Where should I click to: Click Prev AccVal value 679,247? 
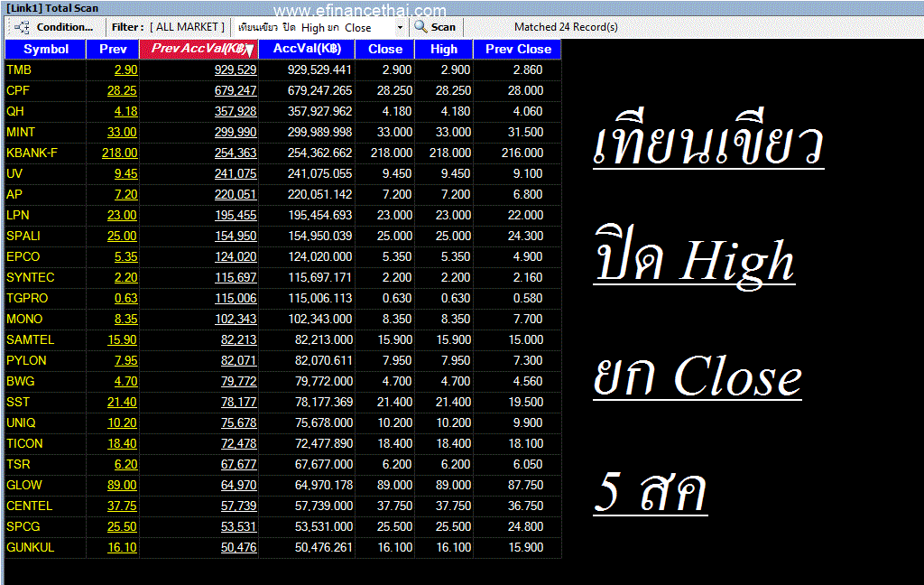tap(236, 90)
